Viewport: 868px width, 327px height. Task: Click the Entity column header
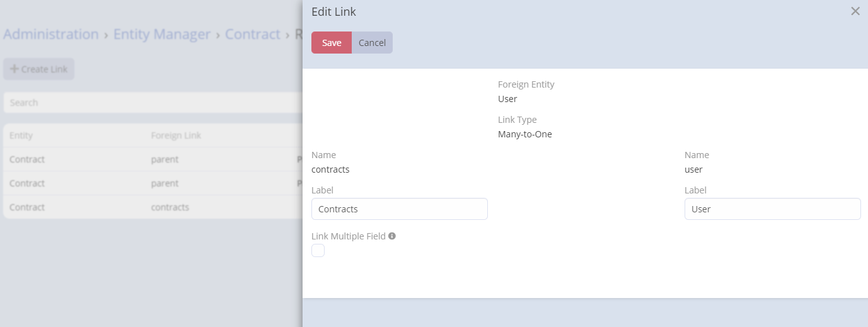pos(21,135)
